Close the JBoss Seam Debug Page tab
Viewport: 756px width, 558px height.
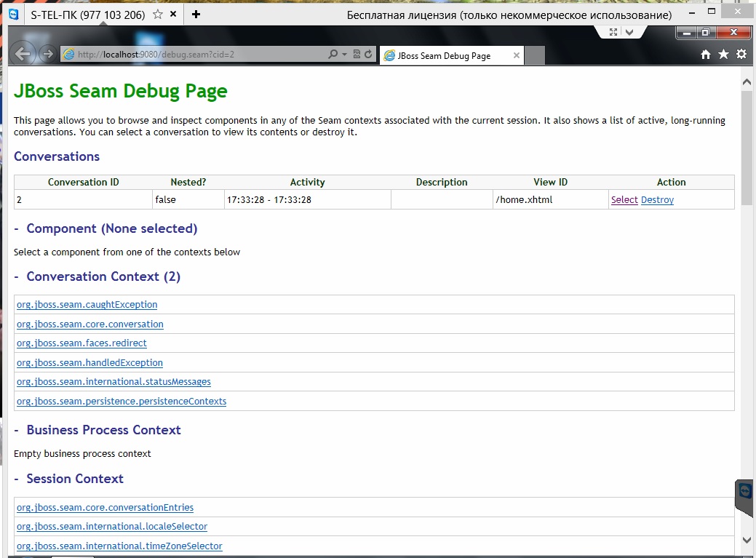[517, 55]
